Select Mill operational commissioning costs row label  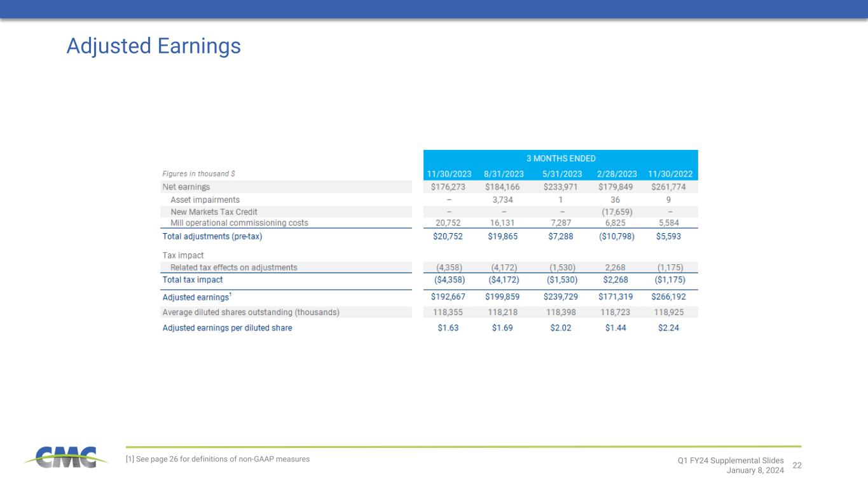[239, 223]
